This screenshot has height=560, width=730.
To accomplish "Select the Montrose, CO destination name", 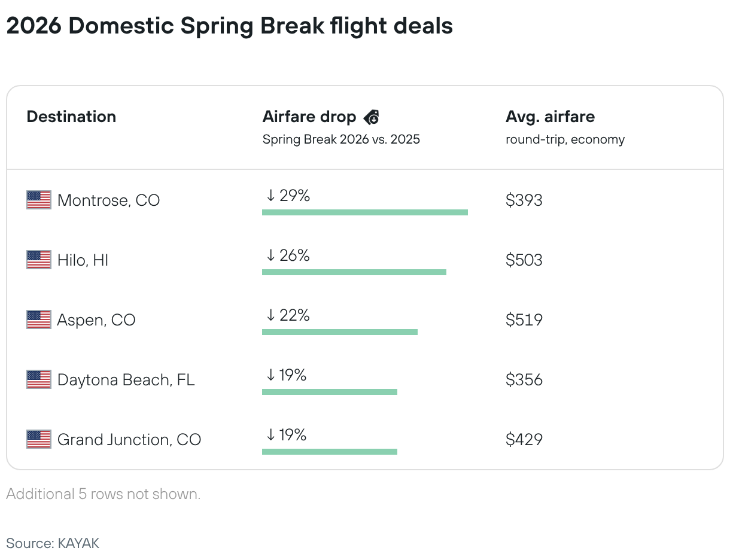I will (108, 200).
